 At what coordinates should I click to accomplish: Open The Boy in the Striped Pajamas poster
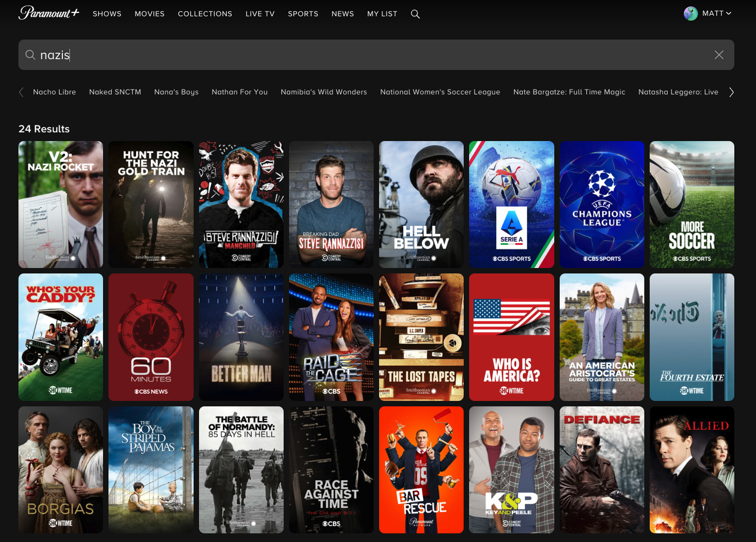pyautogui.click(x=151, y=470)
